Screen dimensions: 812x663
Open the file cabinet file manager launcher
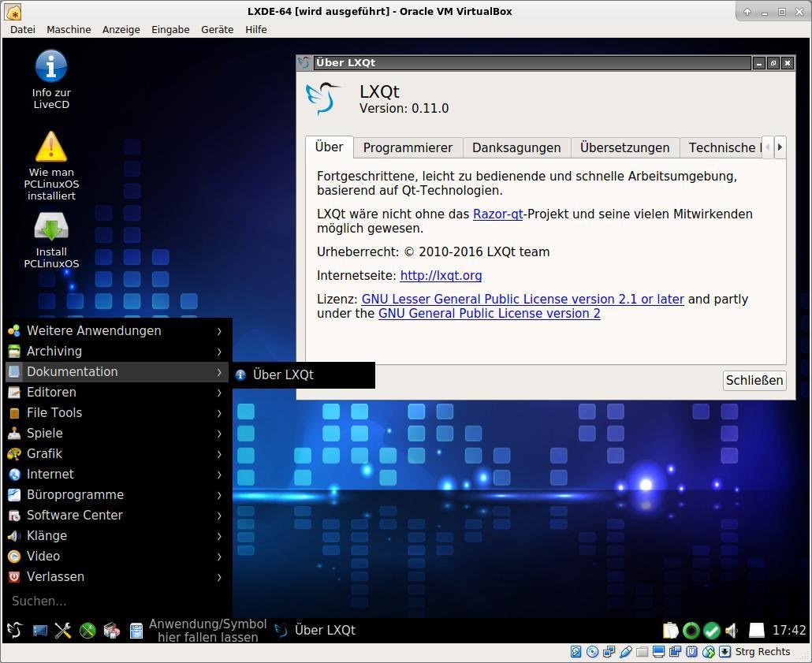coord(136,631)
